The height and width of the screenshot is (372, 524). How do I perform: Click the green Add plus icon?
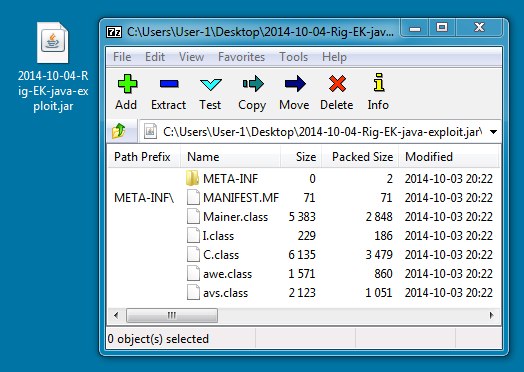click(127, 84)
